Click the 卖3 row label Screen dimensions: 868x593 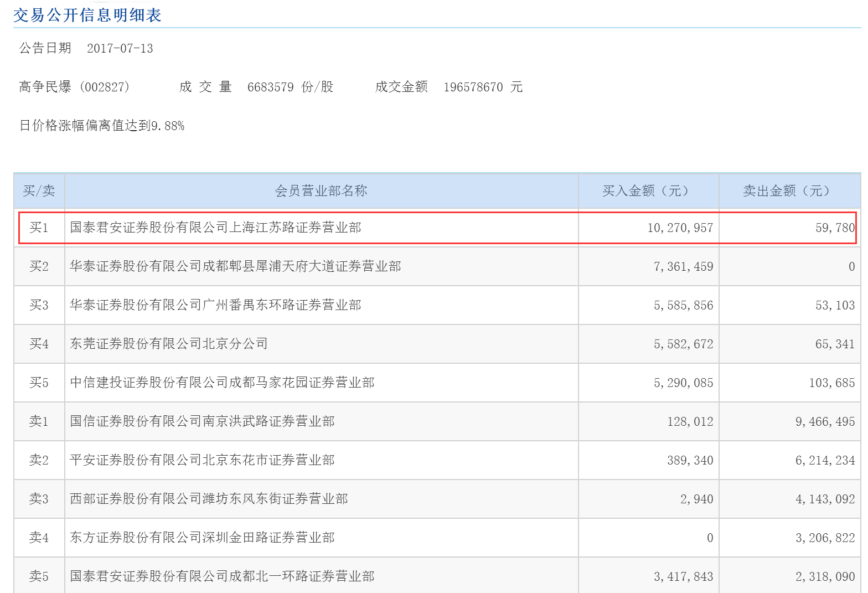[39, 499]
